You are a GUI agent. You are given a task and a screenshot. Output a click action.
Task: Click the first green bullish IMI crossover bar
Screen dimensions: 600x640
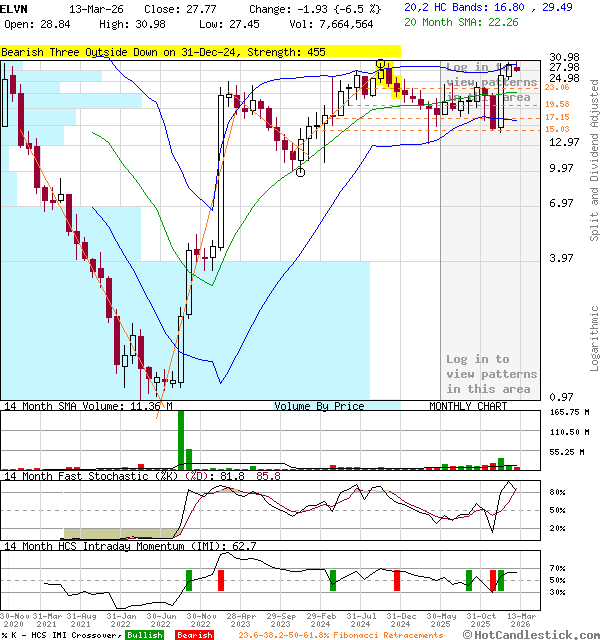(188, 580)
